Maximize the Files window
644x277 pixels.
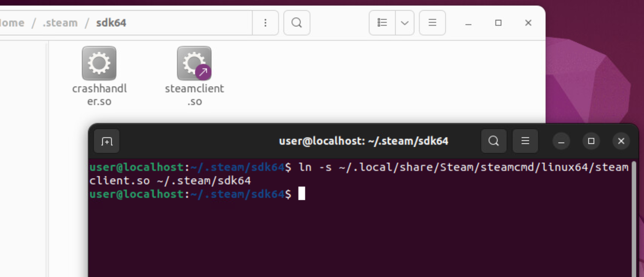[498, 23]
